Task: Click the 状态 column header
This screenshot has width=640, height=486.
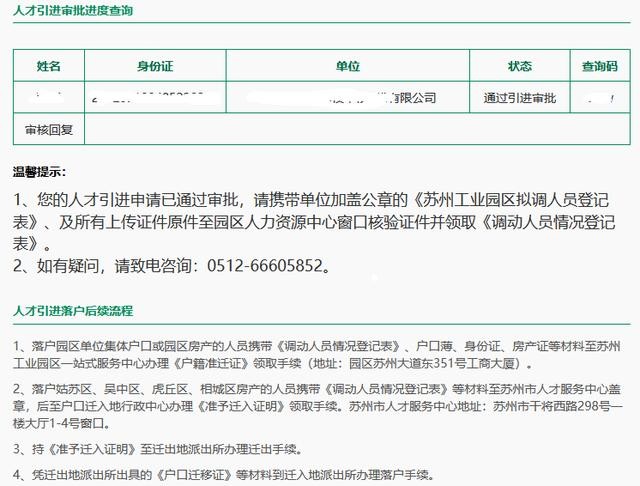Action: [519, 66]
